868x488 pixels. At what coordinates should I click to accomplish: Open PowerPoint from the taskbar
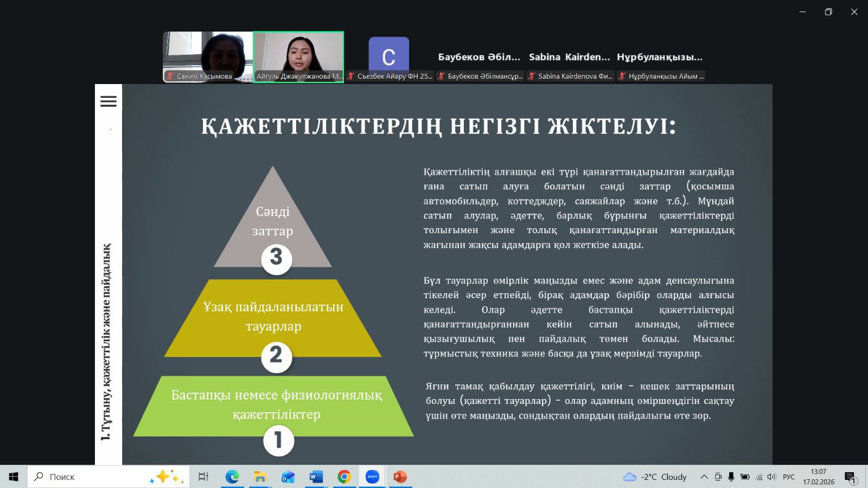tap(400, 477)
